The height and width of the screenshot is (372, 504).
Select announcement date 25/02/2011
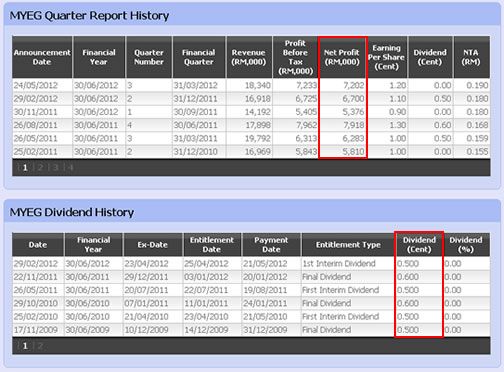36,152
